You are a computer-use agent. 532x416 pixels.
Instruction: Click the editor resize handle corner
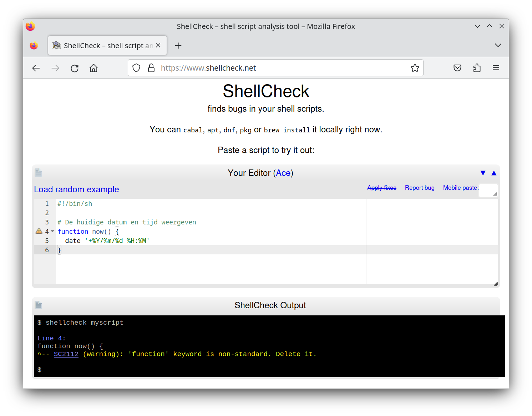click(496, 284)
